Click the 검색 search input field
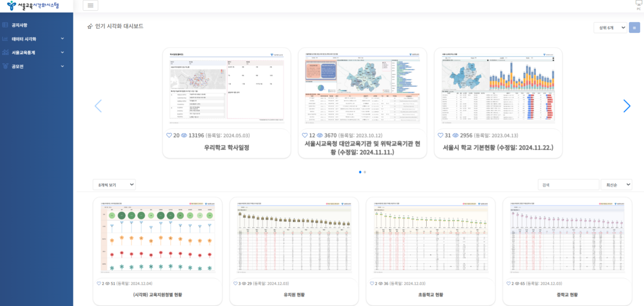644x306 pixels. (x=568, y=185)
